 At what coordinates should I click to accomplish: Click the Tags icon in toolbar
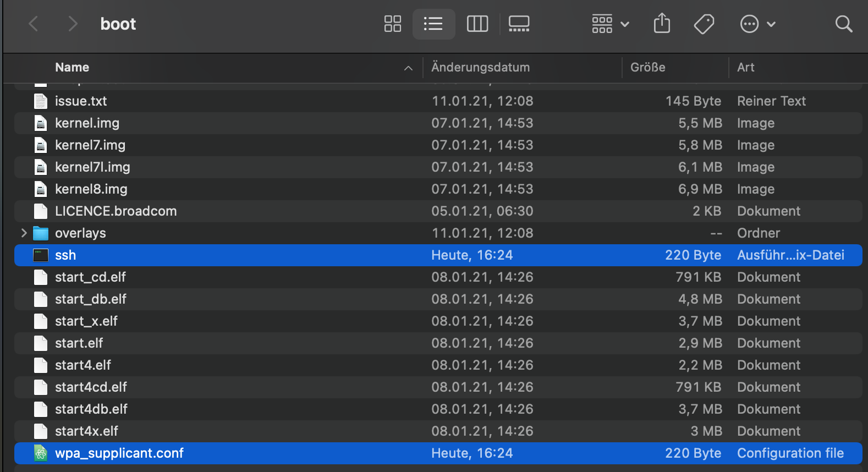click(704, 24)
